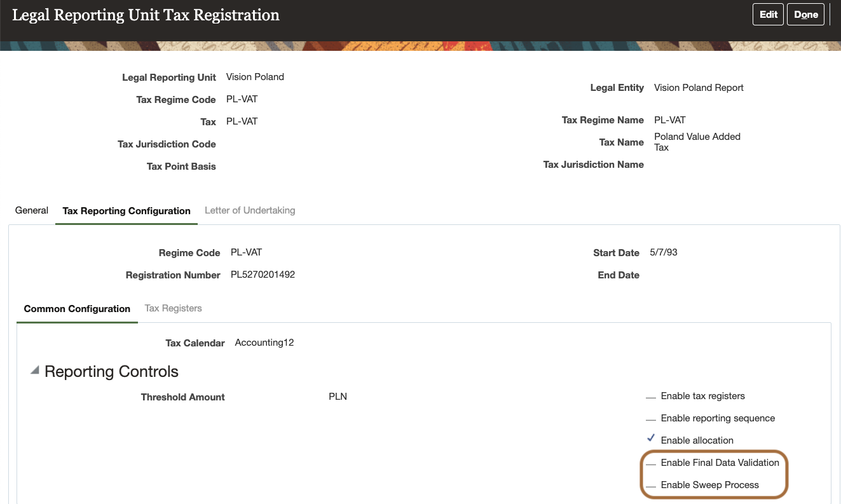
Task: Click the Edit button
Action: pos(768,14)
